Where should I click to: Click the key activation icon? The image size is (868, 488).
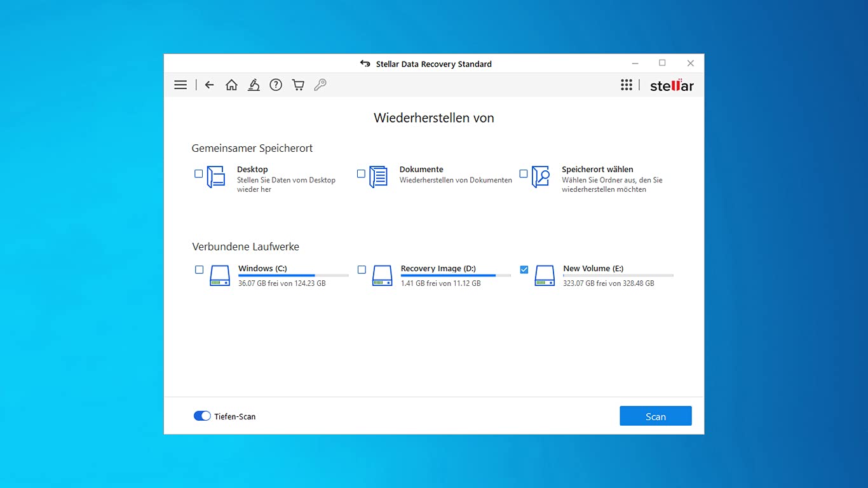pos(320,85)
